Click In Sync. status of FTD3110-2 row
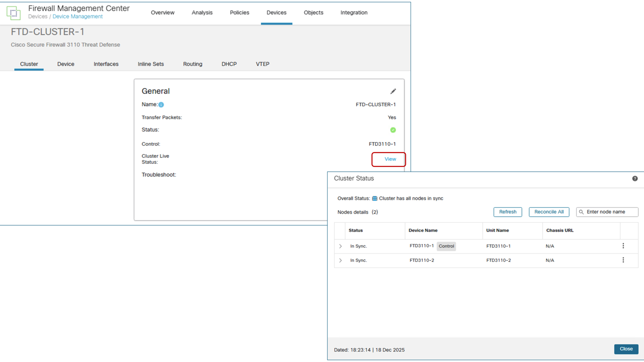The width and height of the screenshot is (644, 362). [x=358, y=260]
